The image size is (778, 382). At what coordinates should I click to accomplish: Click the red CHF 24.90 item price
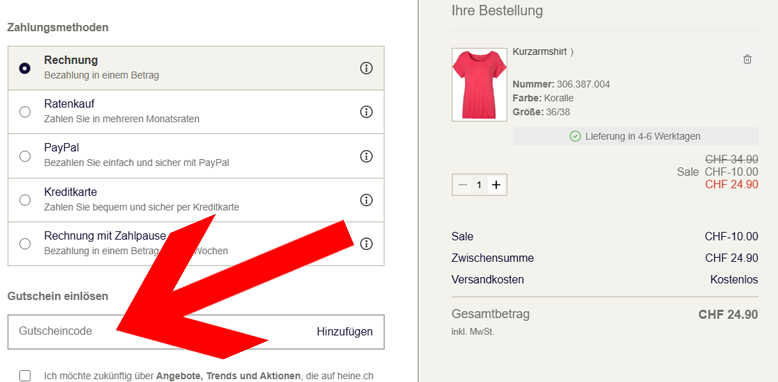pos(732,185)
